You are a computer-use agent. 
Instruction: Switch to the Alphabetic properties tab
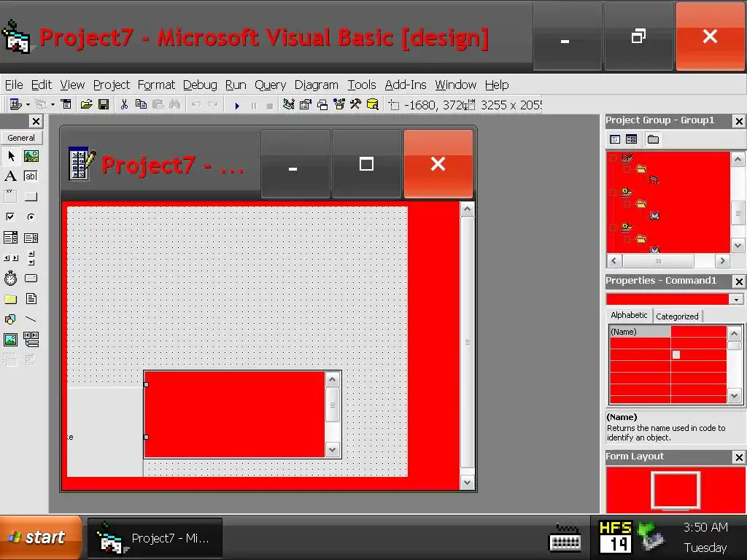click(629, 315)
